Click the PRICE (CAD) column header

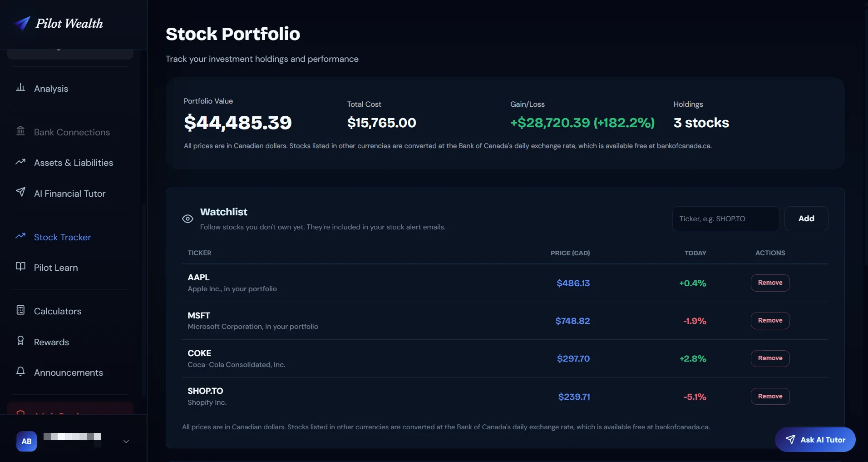click(x=570, y=253)
